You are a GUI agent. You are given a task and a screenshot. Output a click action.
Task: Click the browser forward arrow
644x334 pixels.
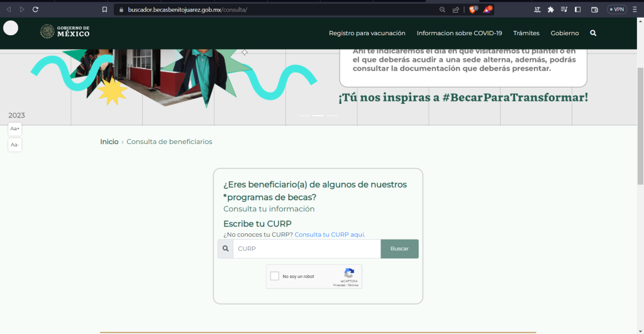(x=22, y=9)
